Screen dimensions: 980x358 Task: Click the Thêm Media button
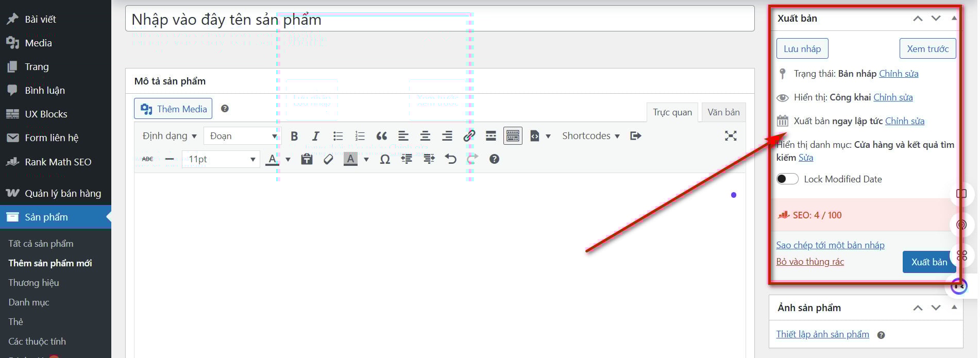[x=173, y=109]
